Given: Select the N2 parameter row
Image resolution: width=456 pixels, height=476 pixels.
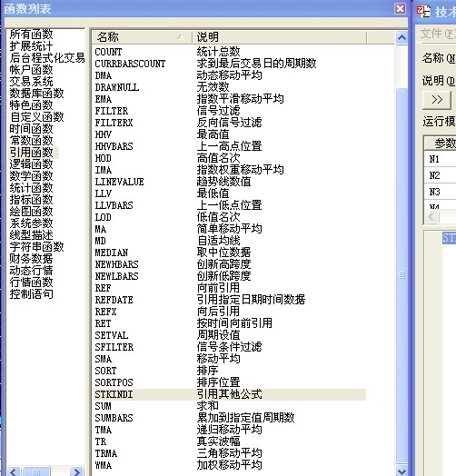Looking at the screenshot, I should (x=440, y=175).
